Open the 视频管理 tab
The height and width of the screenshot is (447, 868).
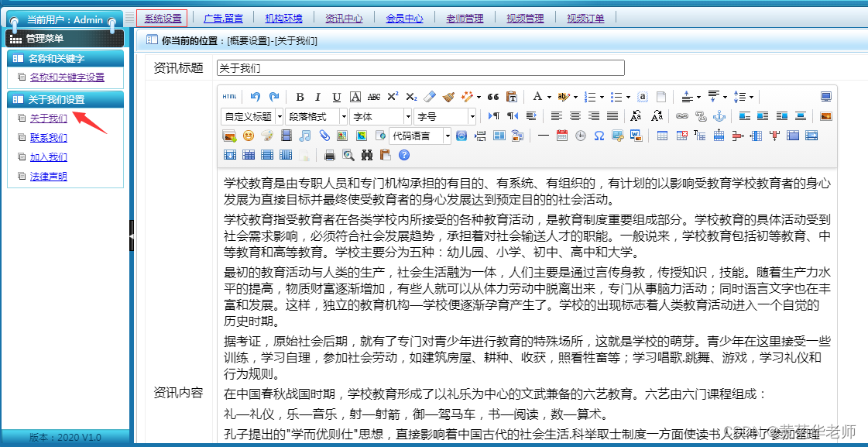pos(525,18)
